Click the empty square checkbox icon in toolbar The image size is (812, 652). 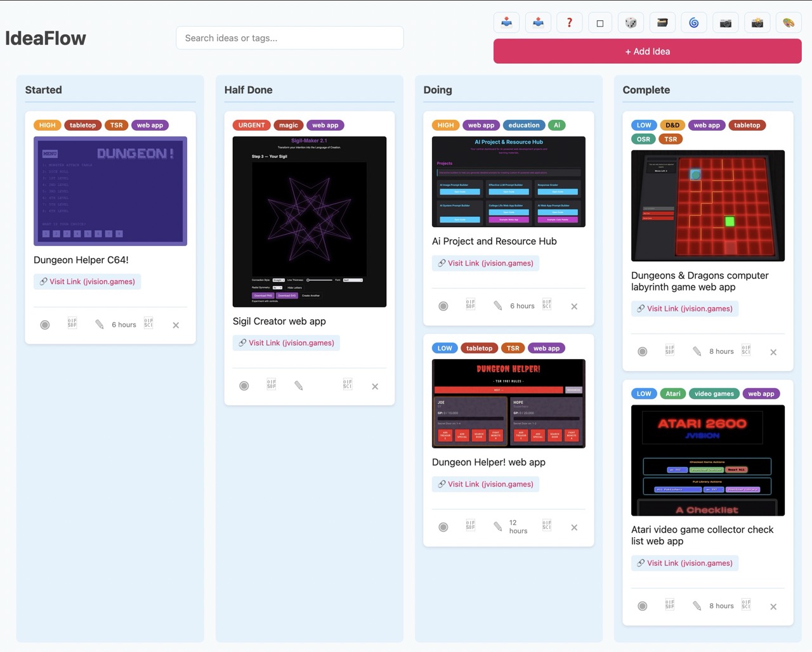[x=599, y=22]
